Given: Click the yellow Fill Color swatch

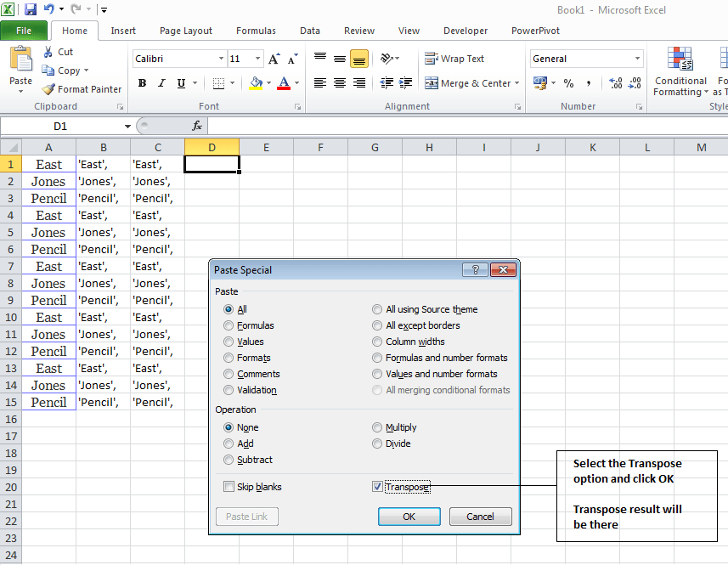Looking at the screenshot, I should [256, 83].
